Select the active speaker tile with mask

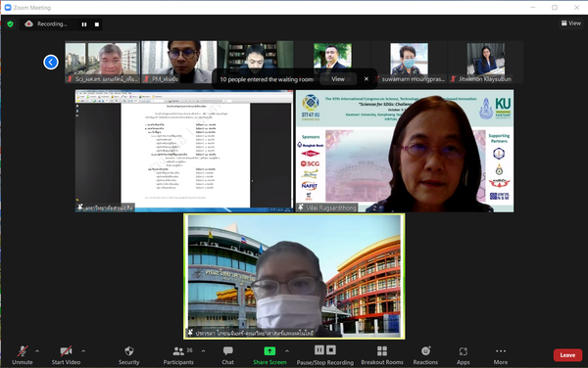294,276
